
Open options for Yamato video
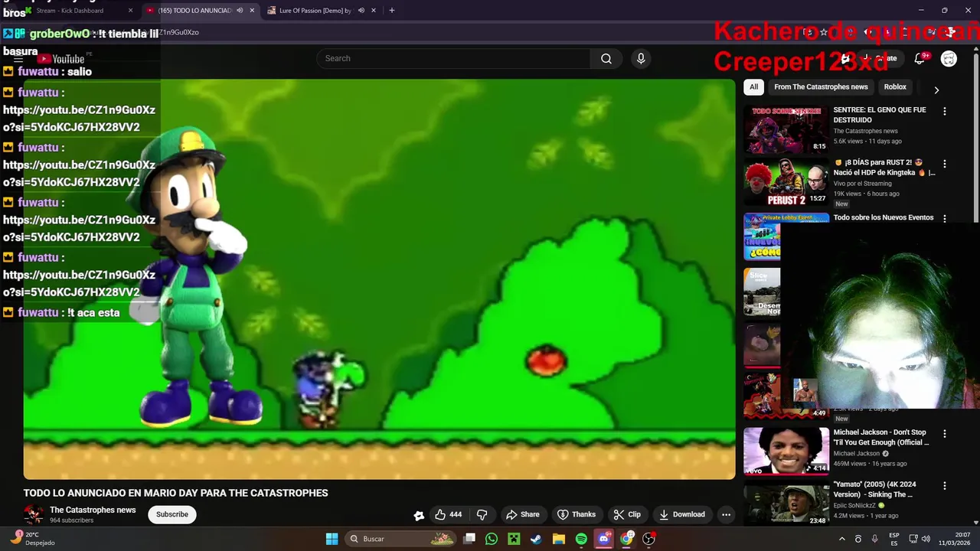tap(944, 485)
